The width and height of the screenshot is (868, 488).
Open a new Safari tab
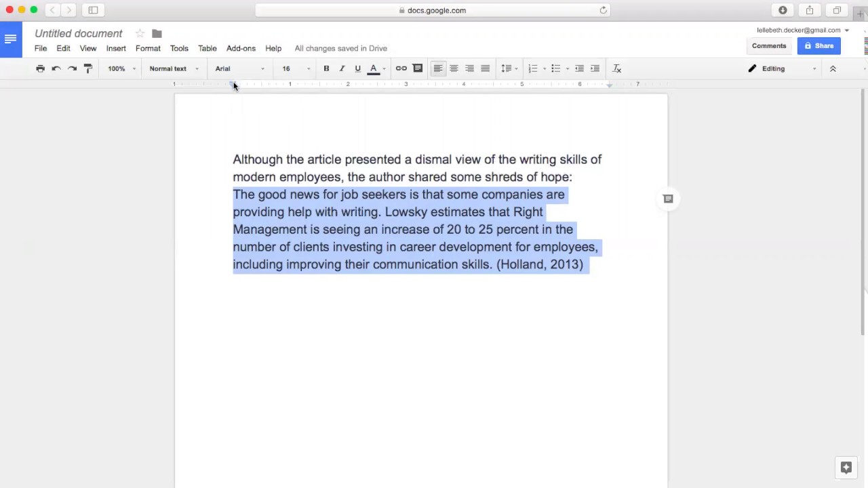[861, 14]
